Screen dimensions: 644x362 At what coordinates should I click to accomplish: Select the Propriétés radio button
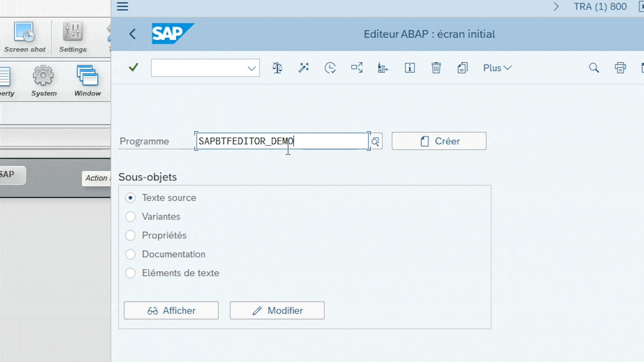[130, 235]
